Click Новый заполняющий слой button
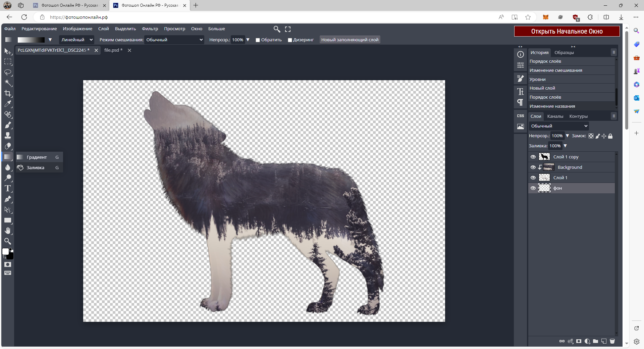 click(350, 40)
